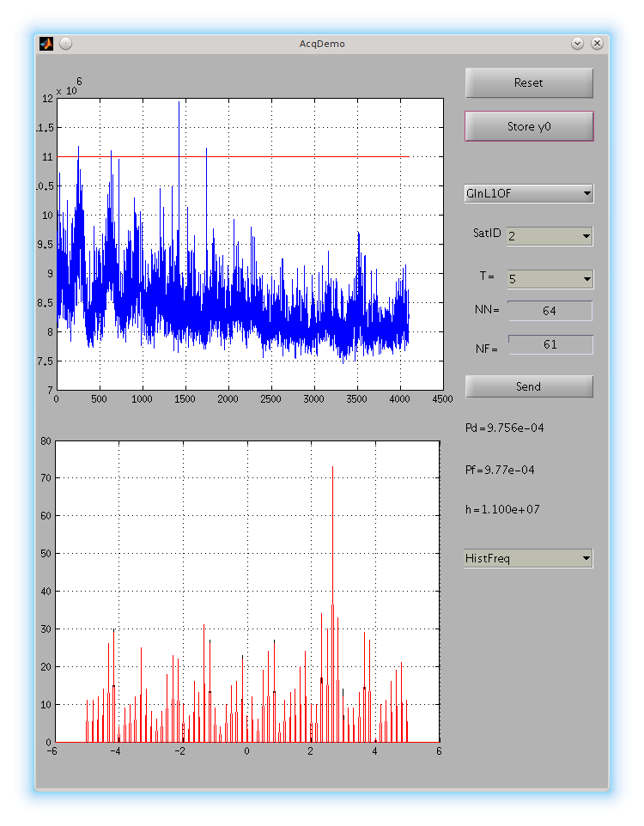This screenshot has height=826, width=644.
Task: Open the GlnL1OF signal dropdown
Action: pyautogui.click(x=529, y=193)
